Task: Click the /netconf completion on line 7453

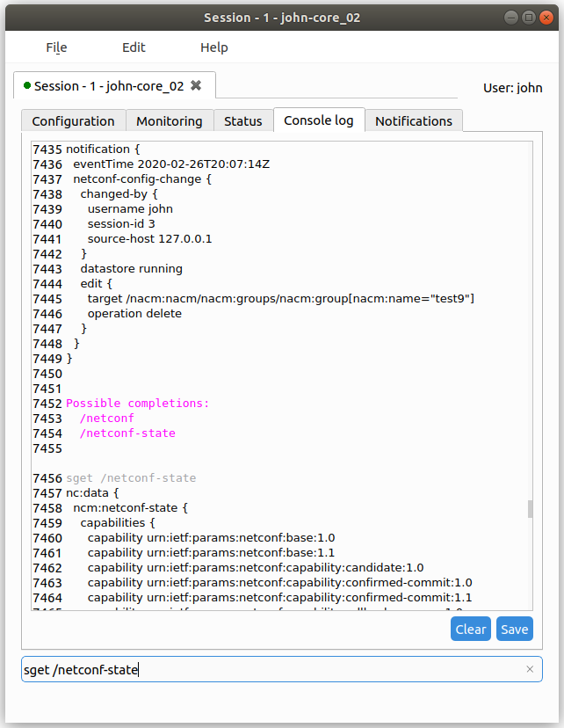Action: (106, 418)
